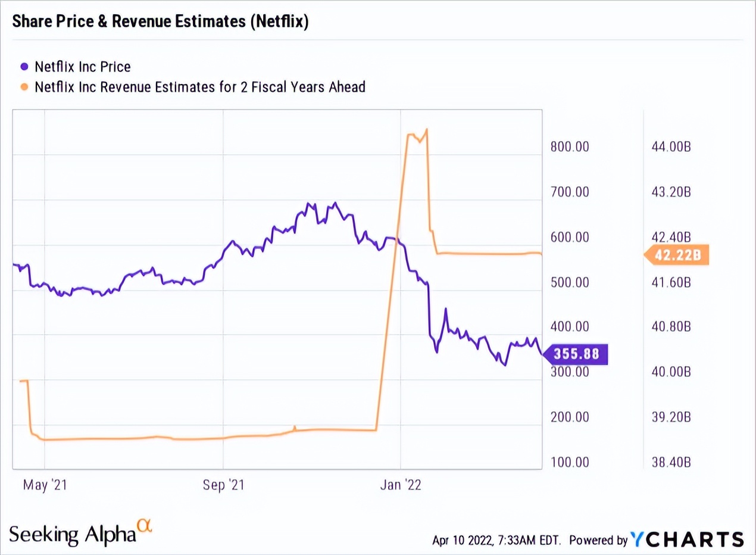Click the 40.80B revenue axis label
The image size is (756, 555).
pos(670,326)
